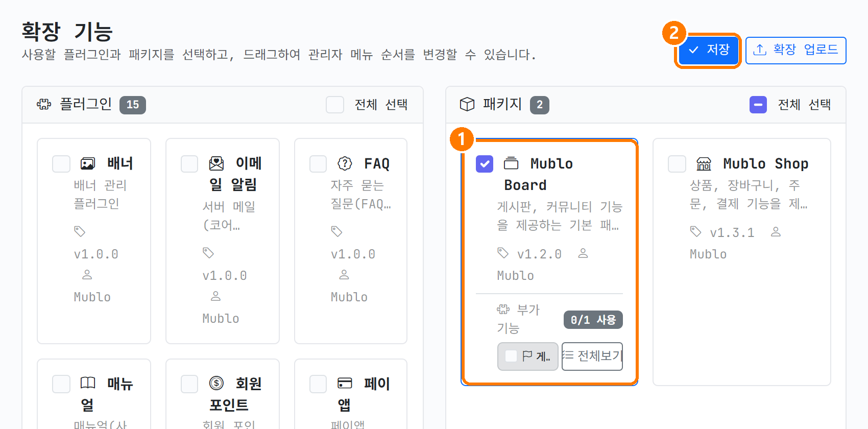868x429 pixels.
Task: Click the upload arrow icon in 확장 업로드
Action: pos(760,50)
